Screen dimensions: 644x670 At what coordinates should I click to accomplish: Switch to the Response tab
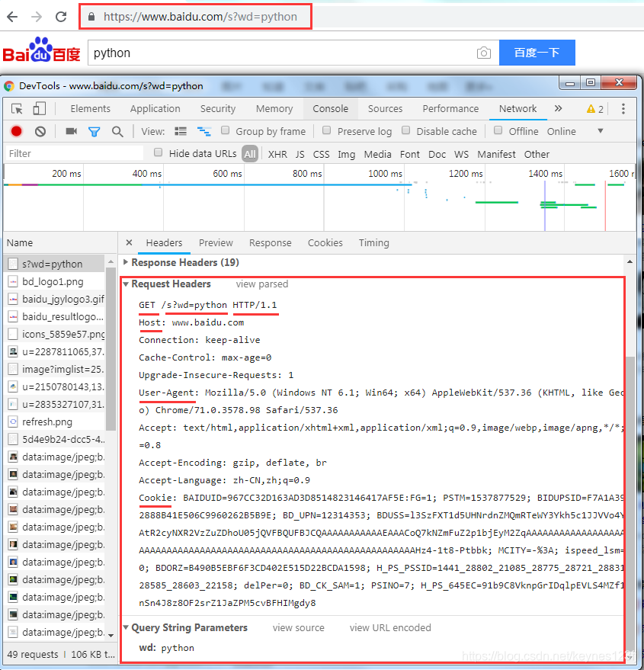(x=270, y=242)
